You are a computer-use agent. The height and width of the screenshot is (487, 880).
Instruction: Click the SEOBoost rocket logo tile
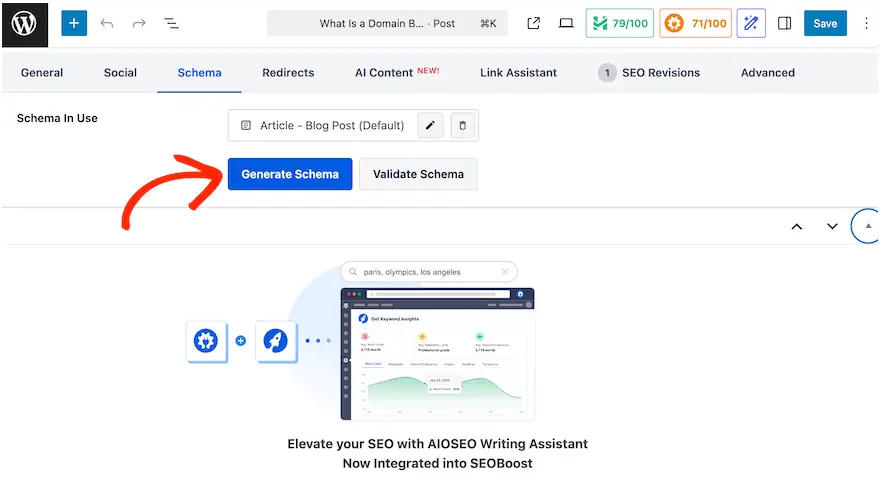tap(276, 341)
